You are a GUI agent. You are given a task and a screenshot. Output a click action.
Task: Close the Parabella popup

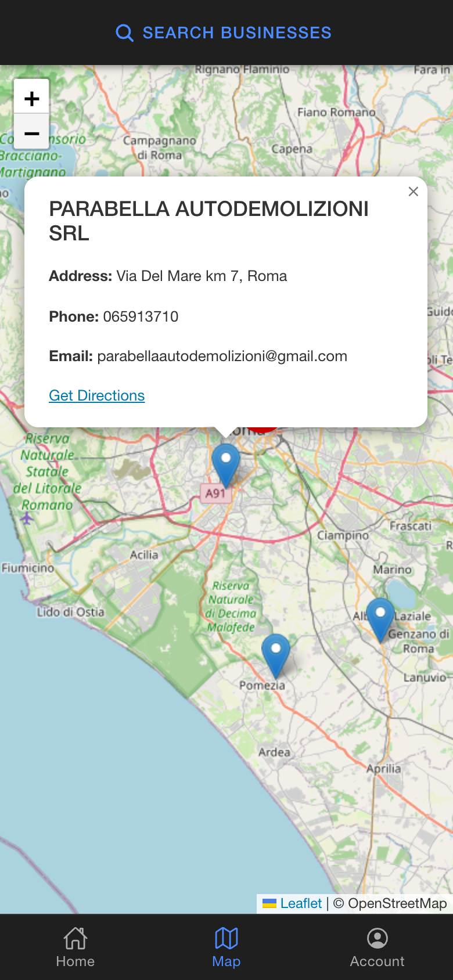[x=413, y=192]
